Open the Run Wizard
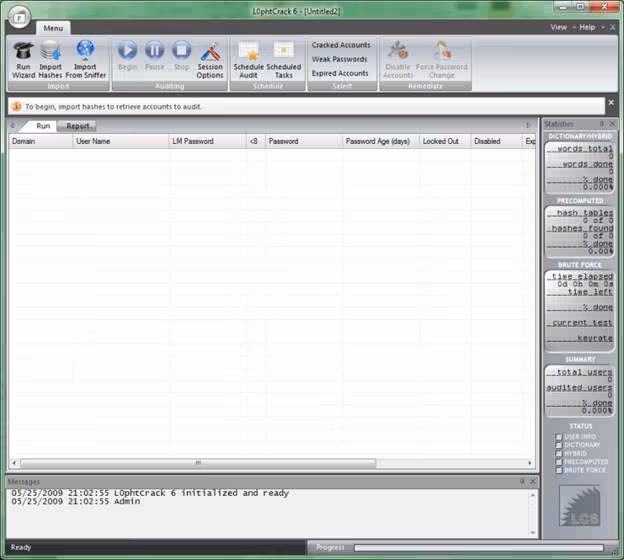624x560 pixels. coord(23,60)
